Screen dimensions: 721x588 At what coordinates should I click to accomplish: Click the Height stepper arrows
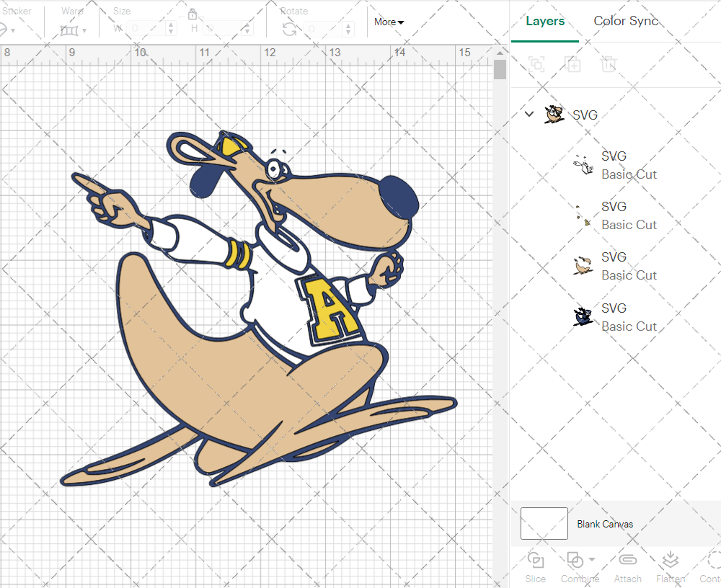[247, 29]
